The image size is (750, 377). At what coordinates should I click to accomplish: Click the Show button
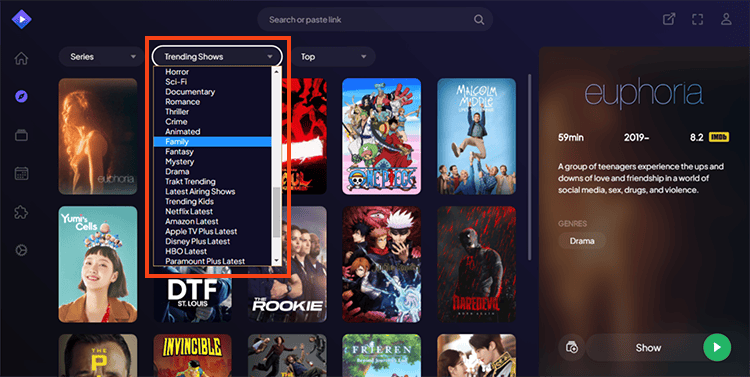click(648, 348)
